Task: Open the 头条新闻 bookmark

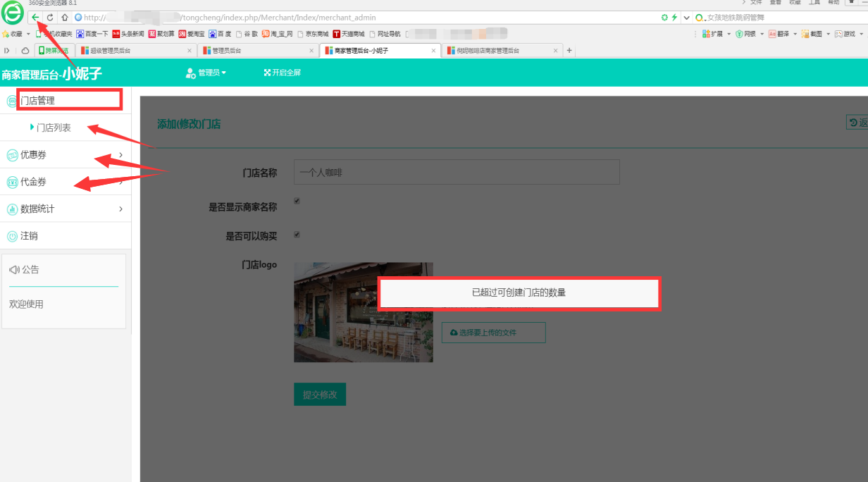Action: [128, 33]
